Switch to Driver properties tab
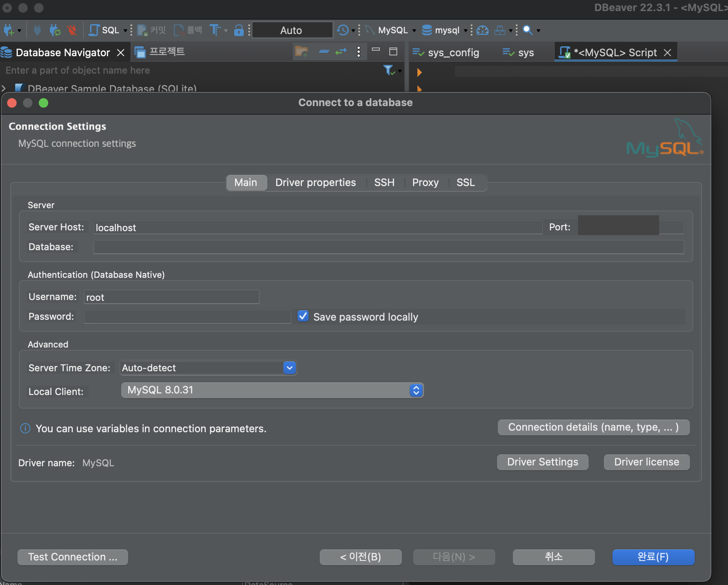Viewport: 728px width, 585px height. click(x=316, y=182)
